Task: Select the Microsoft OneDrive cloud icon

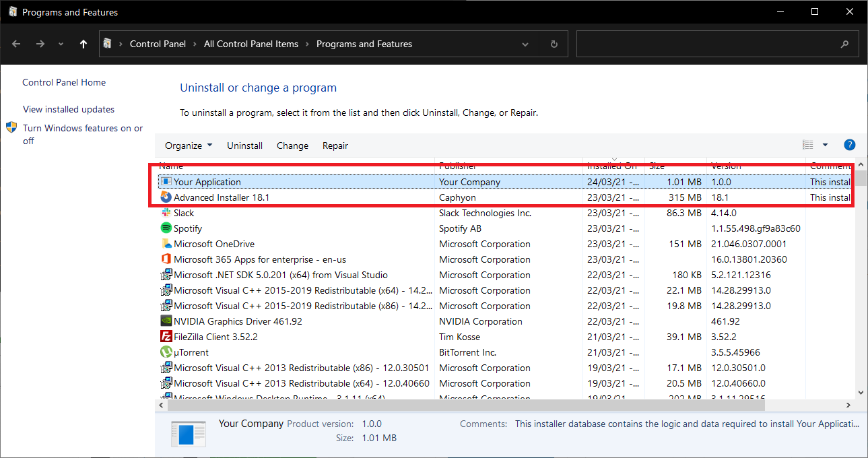Action: click(166, 244)
